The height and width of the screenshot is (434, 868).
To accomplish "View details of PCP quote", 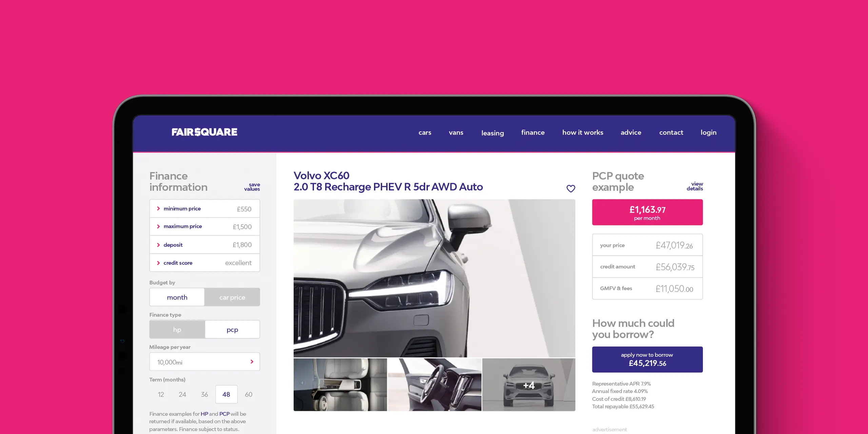I will pyautogui.click(x=695, y=186).
